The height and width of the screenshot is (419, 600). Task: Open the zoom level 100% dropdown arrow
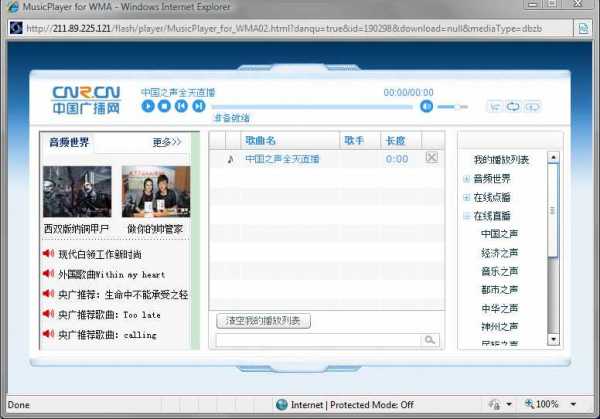pos(573,404)
